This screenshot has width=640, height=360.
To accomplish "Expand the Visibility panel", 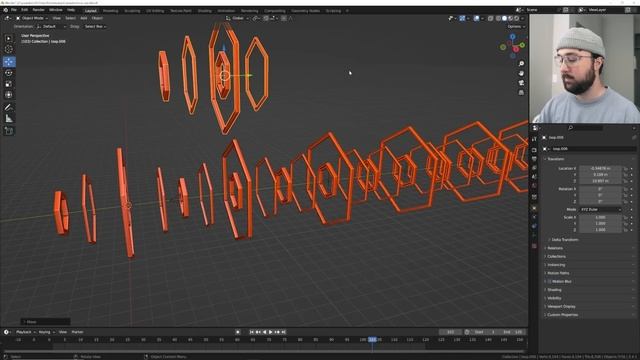I will coord(554,298).
